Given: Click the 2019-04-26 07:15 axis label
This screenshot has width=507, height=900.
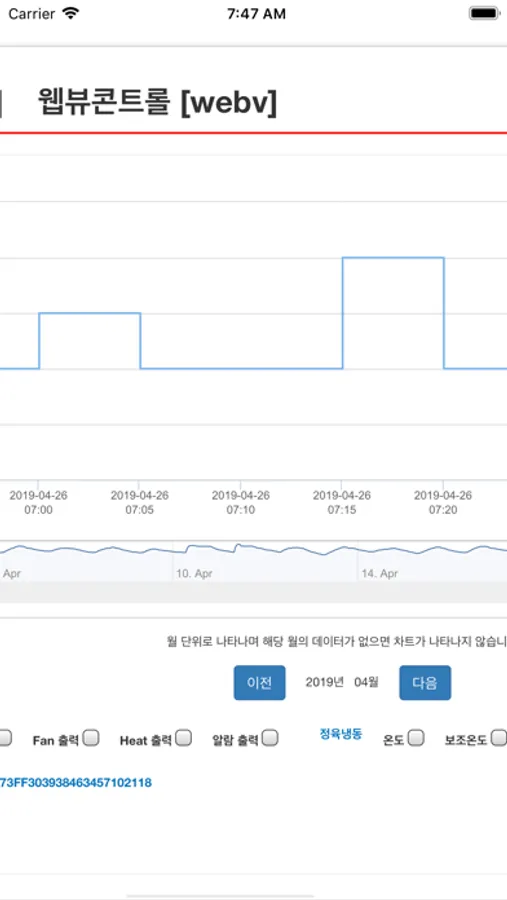Looking at the screenshot, I should pos(342,502).
